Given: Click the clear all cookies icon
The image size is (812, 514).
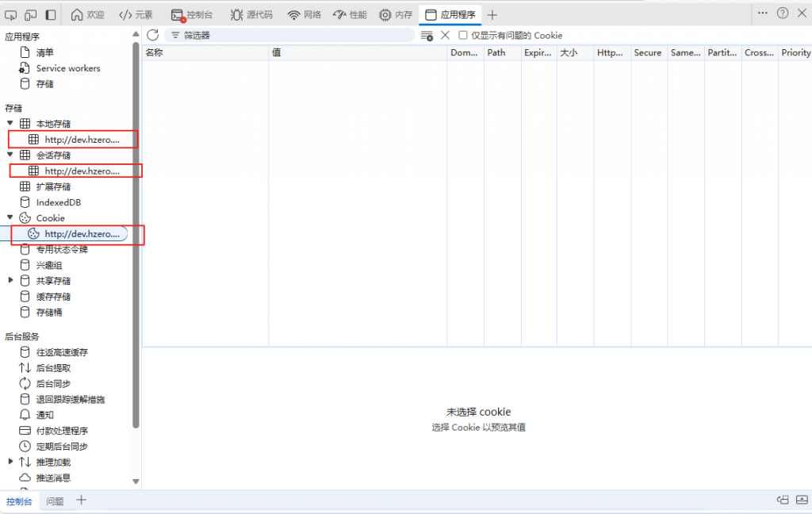Looking at the screenshot, I should (x=427, y=35).
